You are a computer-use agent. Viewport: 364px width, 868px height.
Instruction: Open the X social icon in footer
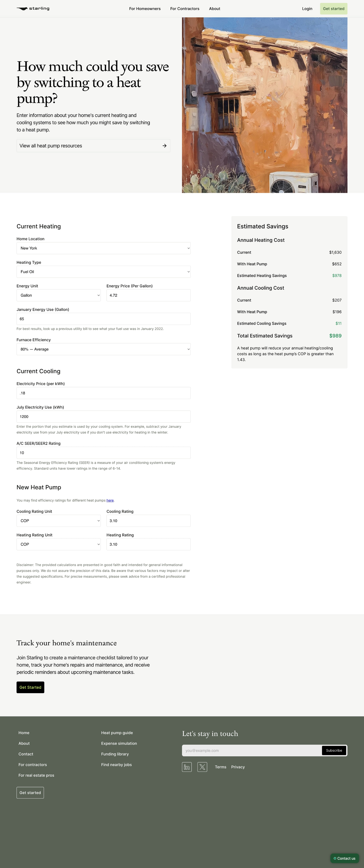tap(202, 767)
